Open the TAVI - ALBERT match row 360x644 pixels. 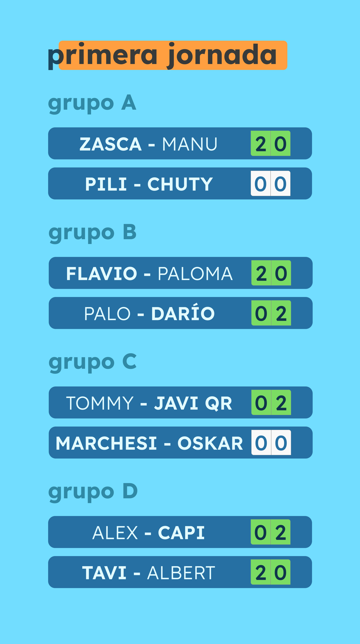click(x=180, y=572)
